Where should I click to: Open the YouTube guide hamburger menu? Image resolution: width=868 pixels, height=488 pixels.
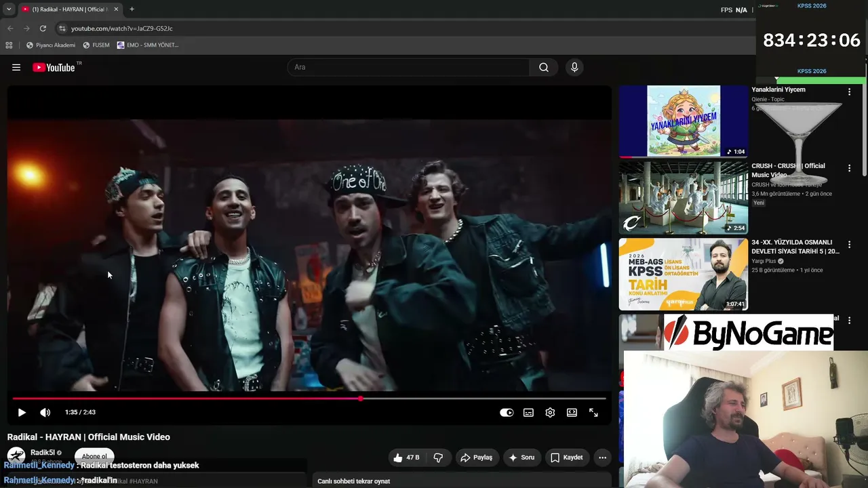[16, 67]
